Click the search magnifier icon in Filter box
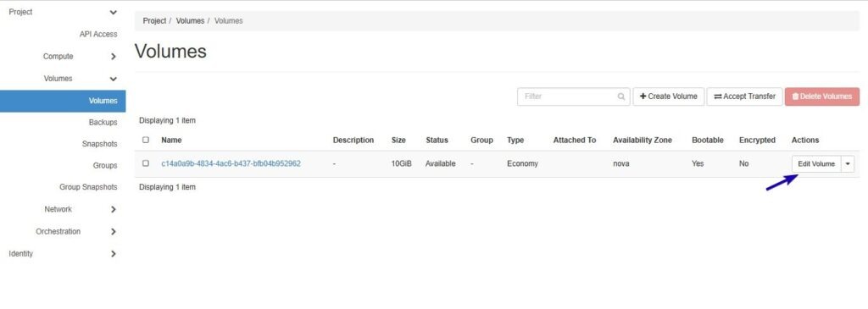This screenshot has width=868, height=309. (621, 97)
